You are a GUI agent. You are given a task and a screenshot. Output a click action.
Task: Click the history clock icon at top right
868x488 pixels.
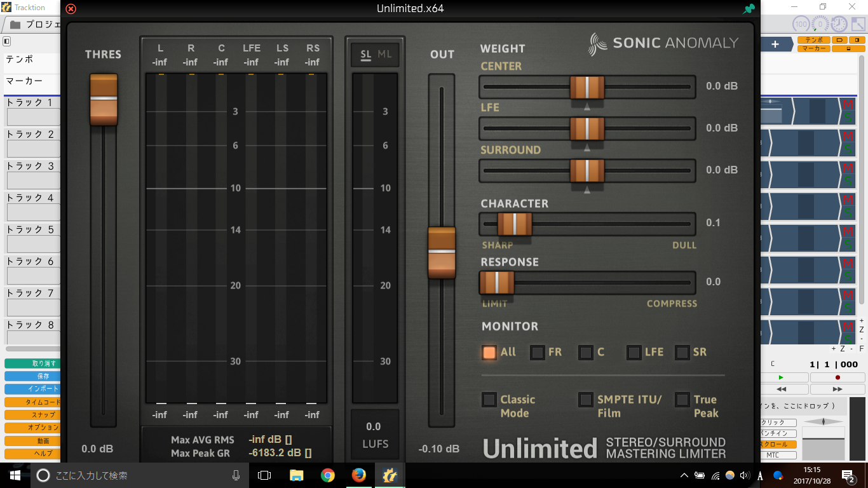839,24
